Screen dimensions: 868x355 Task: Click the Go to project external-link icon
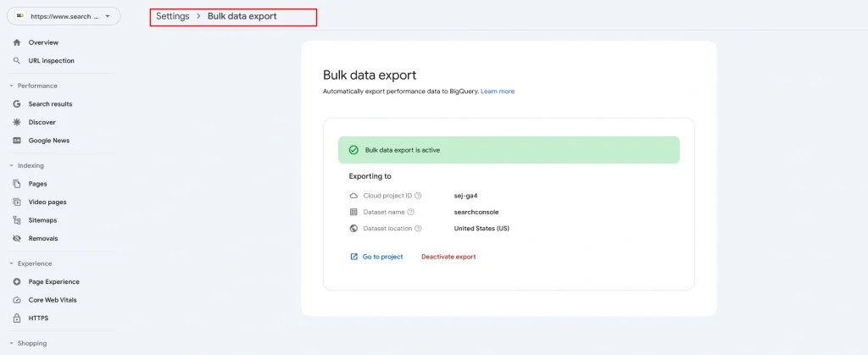[353, 257]
